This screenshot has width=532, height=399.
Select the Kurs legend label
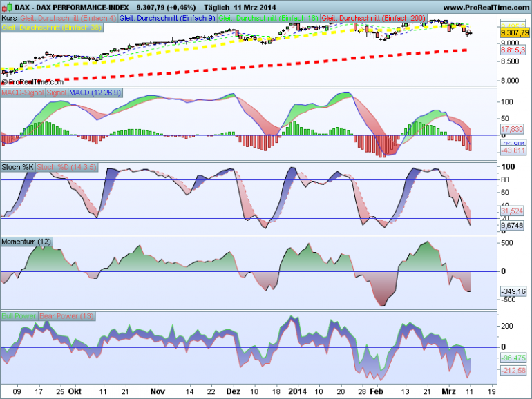tap(9, 19)
